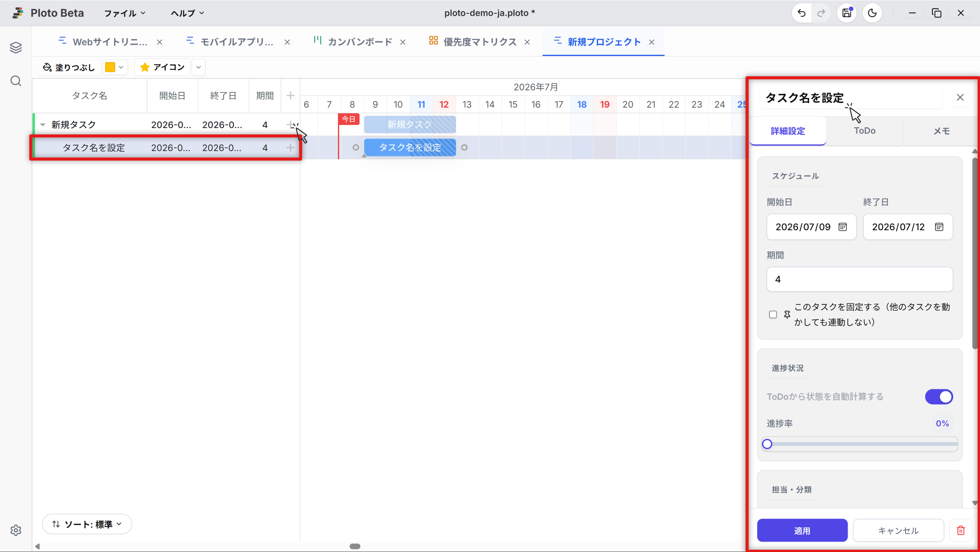Click the undo arrow button

tap(801, 13)
